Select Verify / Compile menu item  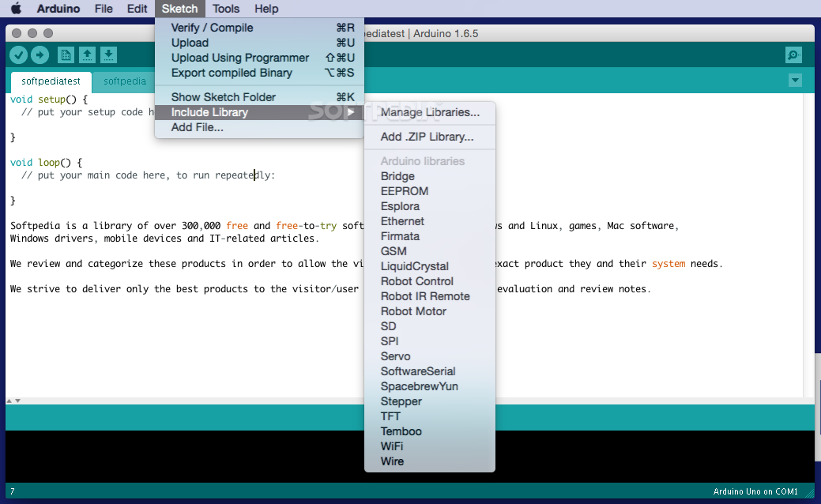click(x=259, y=28)
